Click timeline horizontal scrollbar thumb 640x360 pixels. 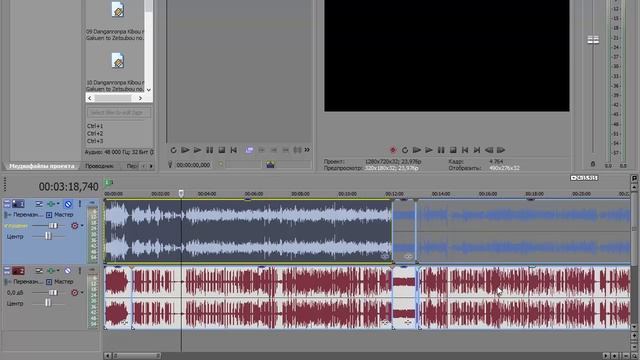[136, 356]
